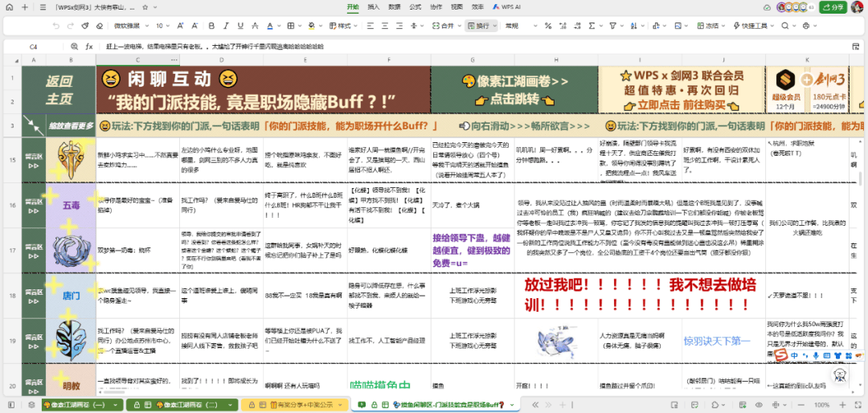Viewport: 868px width, 413px height.
Task: Click the 合并 merge cells button
Action: 444,26
